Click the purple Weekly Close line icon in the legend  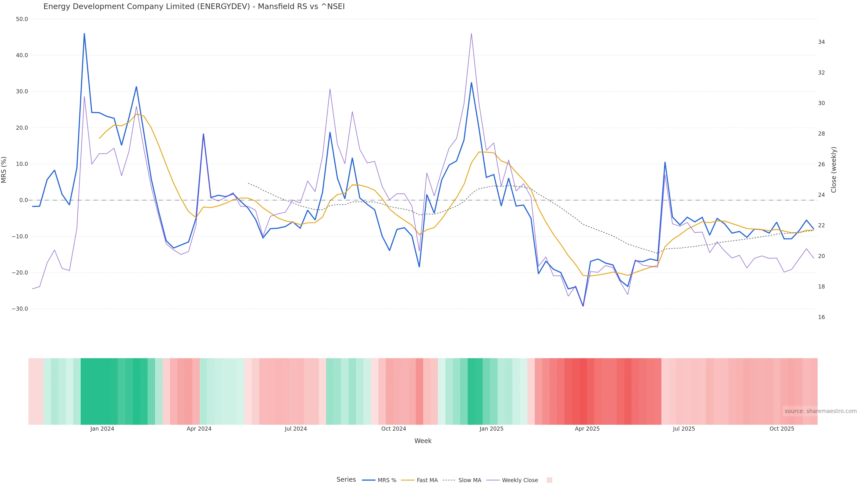click(493, 480)
